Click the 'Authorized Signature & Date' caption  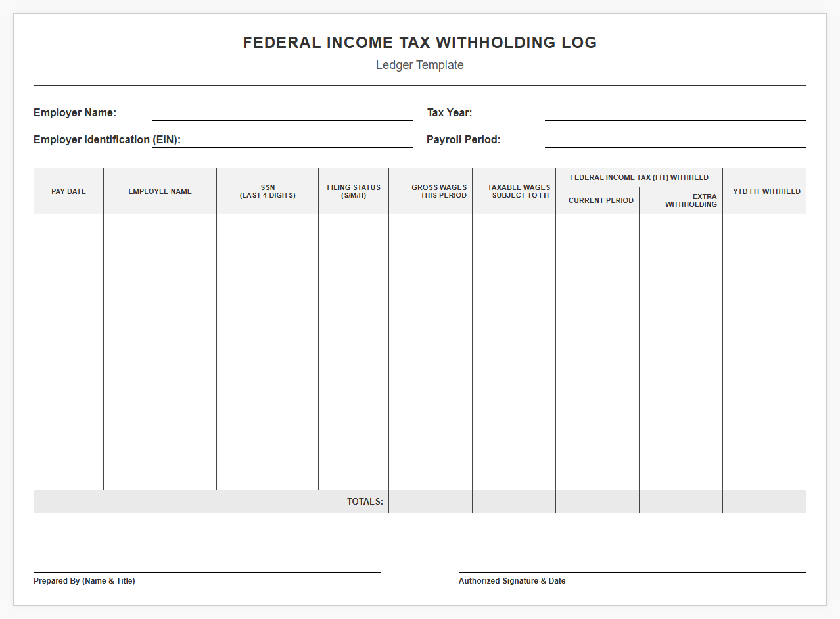512,581
